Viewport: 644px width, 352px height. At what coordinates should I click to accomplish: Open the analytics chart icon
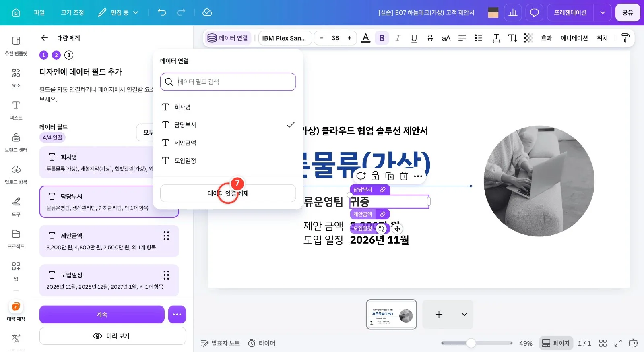pyautogui.click(x=513, y=12)
